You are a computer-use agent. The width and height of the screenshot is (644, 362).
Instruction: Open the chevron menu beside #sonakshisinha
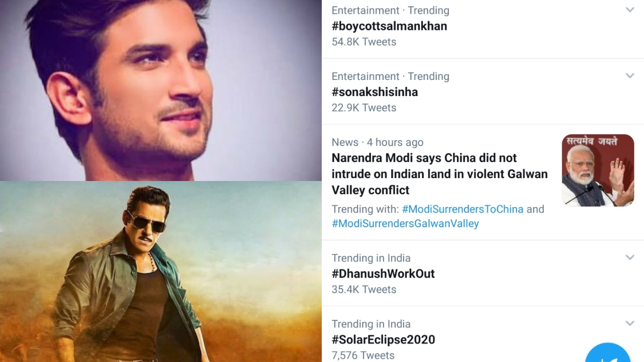(x=629, y=76)
